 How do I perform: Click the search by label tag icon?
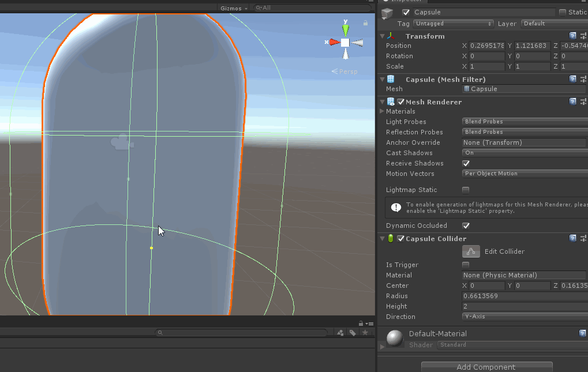tap(353, 333)
